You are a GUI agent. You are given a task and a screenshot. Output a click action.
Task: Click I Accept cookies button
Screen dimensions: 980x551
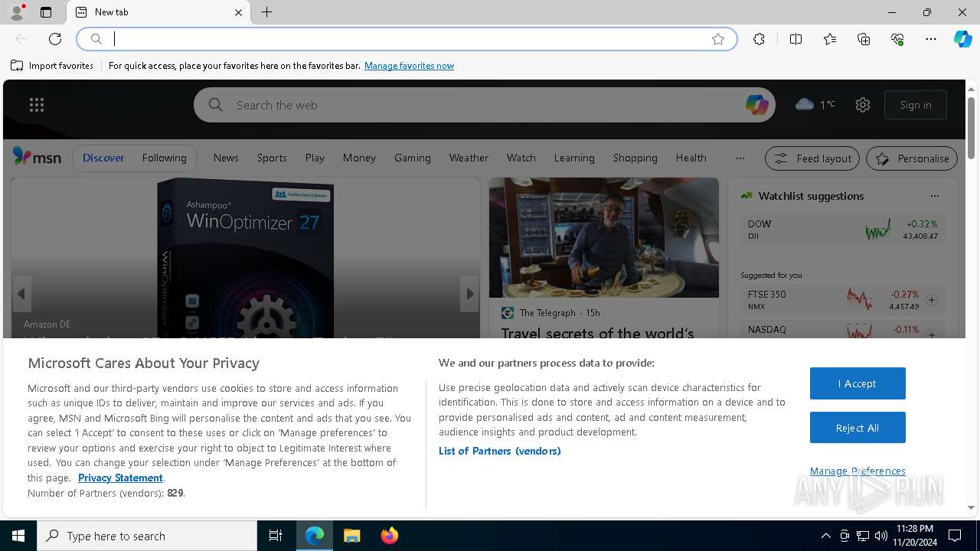(x=857, y=383)
